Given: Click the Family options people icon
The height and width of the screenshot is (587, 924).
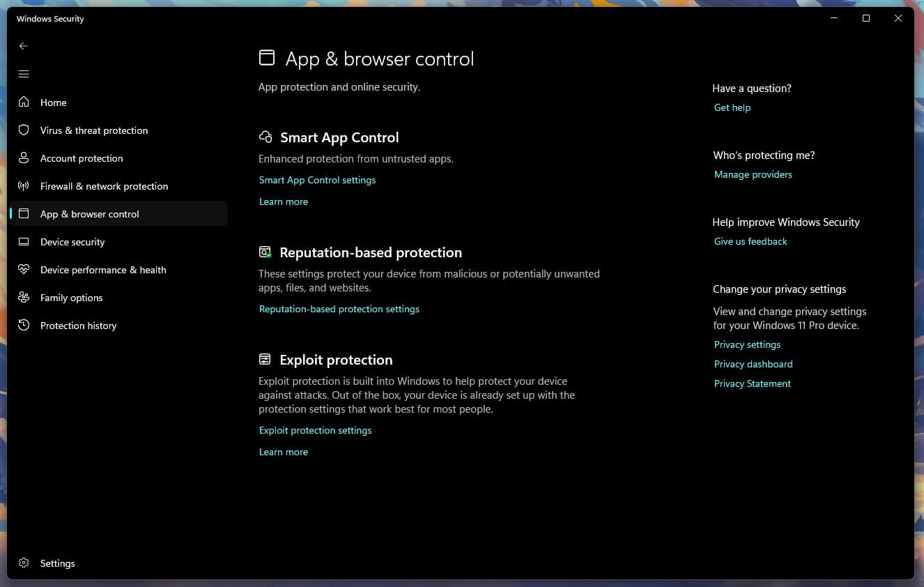Looking at the screenshot, I should (x=24, y=297).
